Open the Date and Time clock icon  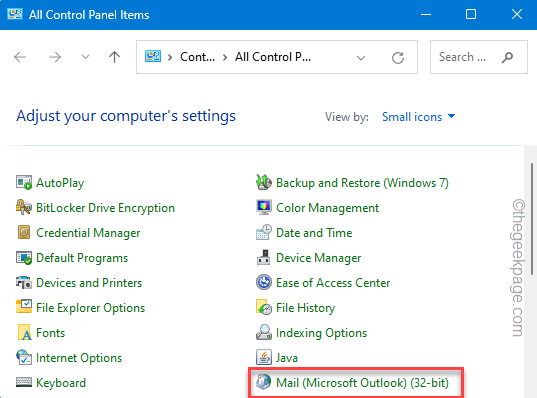tap(264, 232)
